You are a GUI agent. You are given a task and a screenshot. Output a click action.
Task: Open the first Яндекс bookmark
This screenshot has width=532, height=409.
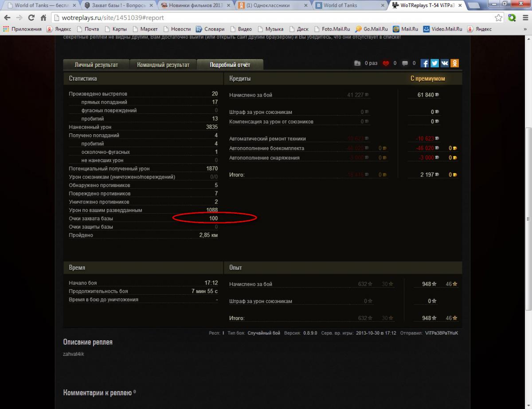click(x=59, y=29)
